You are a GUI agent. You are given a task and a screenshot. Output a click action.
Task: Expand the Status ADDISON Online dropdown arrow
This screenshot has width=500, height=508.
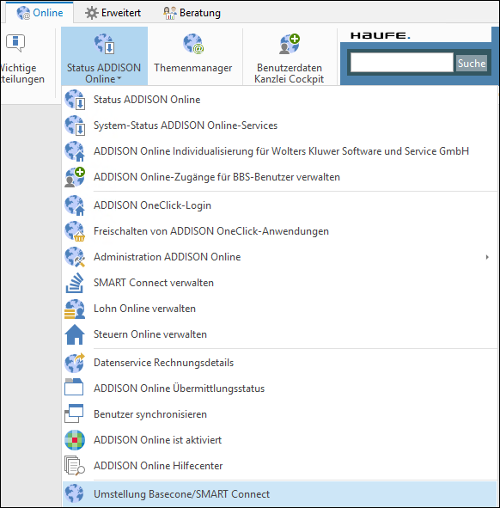point(119,79)
